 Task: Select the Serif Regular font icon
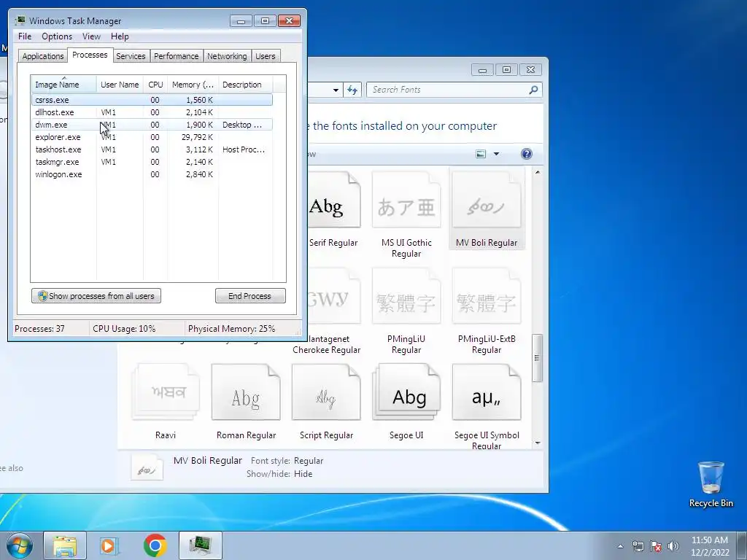[x=333, y=209]
